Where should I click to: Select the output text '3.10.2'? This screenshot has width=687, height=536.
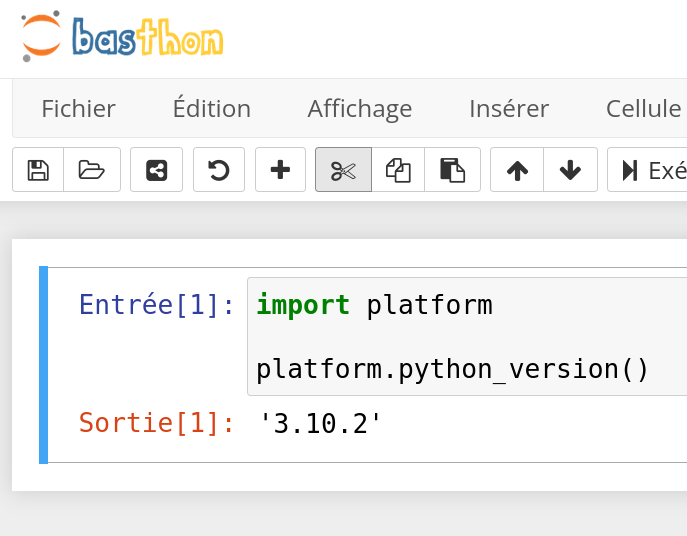click(x=320, y=423)
